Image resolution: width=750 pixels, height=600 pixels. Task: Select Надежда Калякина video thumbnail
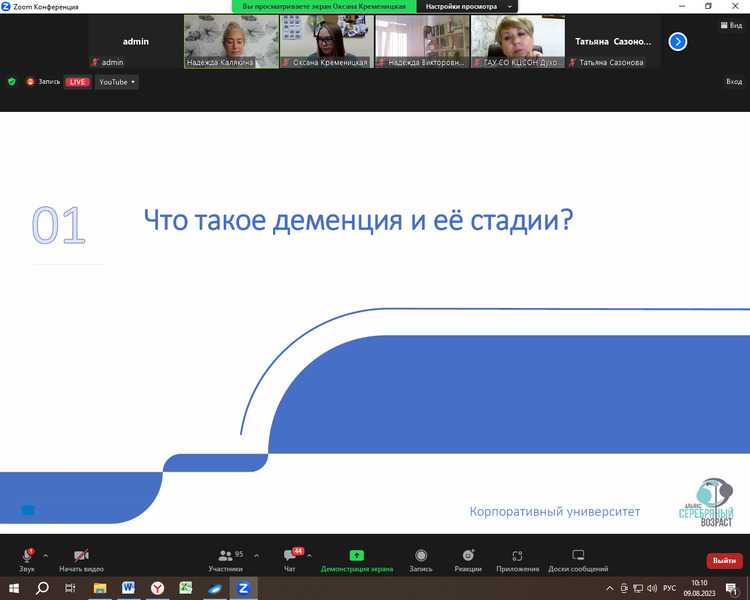click(231, 42)
